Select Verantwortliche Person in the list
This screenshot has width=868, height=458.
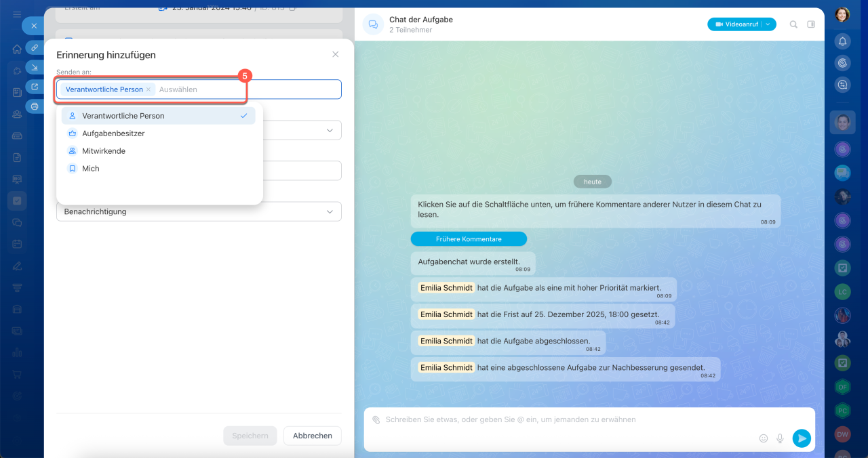(x=158, y=116)
